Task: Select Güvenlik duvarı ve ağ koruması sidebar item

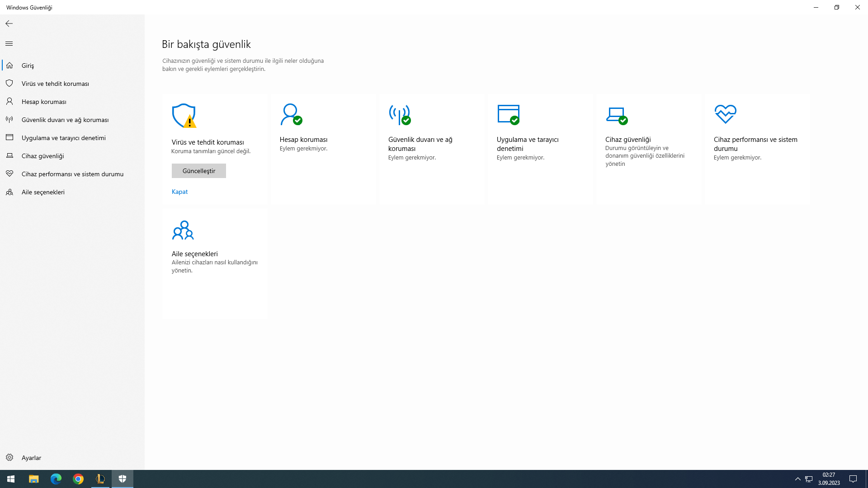Action: click(65, 120)
